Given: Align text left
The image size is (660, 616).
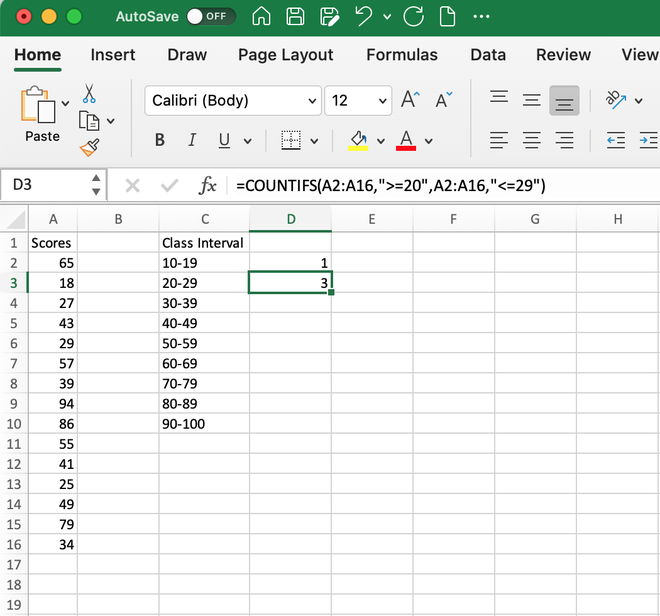Looking at the screenshot, I should 499,140.
